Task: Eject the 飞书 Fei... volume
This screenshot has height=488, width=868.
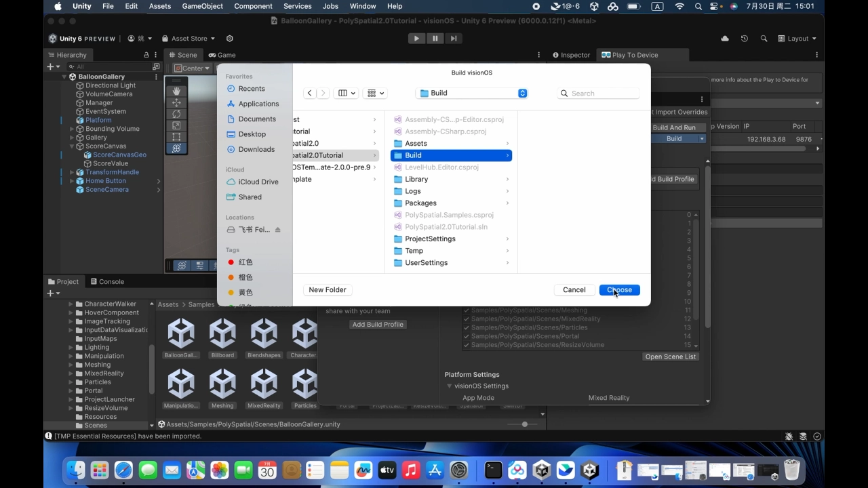Action: [277, 230]
